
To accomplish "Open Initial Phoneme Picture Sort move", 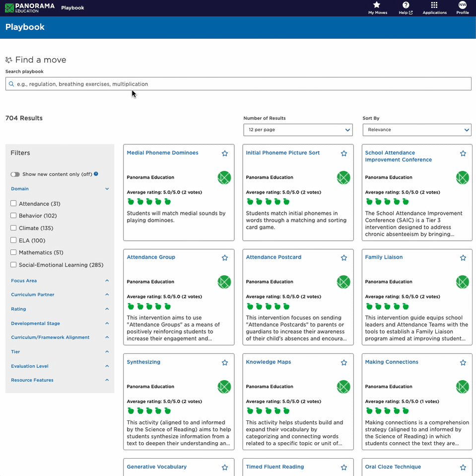I will [x=282, y=153].
